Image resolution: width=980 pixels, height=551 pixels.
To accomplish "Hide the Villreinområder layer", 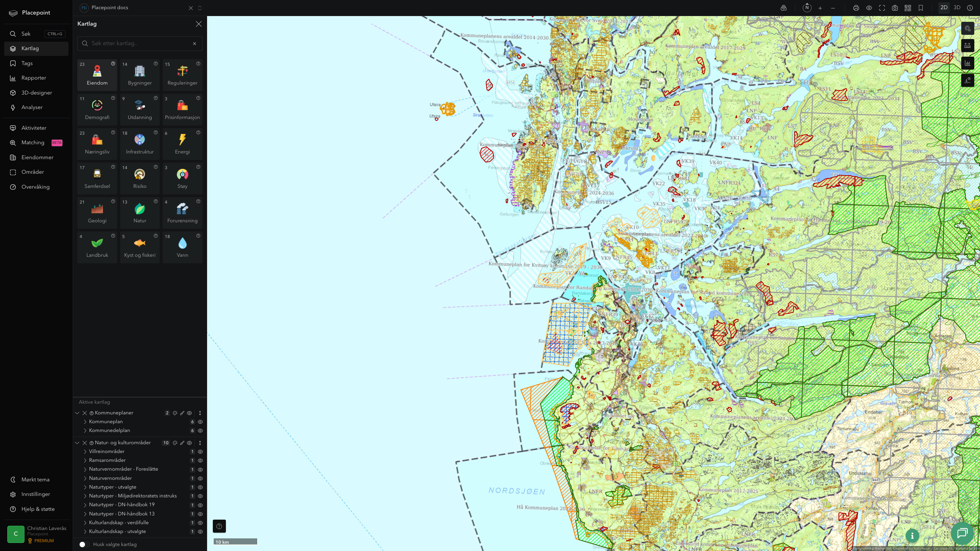I will click(200, 452).
